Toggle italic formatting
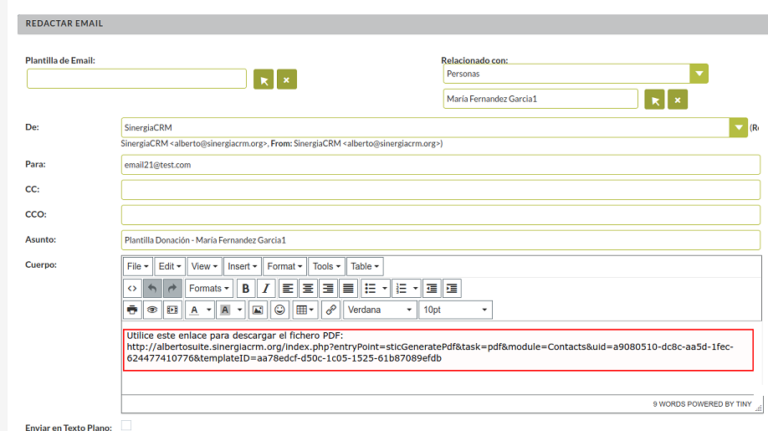Image resolution: width=768 pixels, height=431 pixels. [266, 288]
